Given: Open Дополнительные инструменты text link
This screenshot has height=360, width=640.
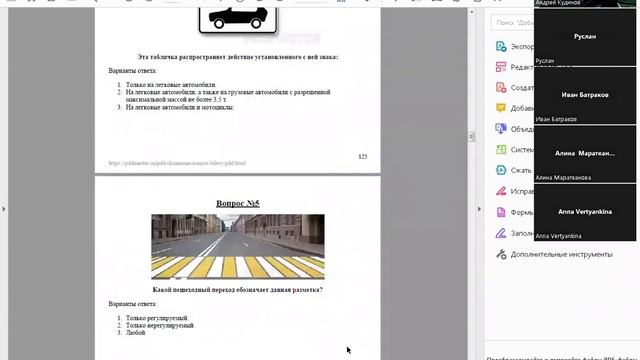Looking at the screenshot, I should [561, 254].
